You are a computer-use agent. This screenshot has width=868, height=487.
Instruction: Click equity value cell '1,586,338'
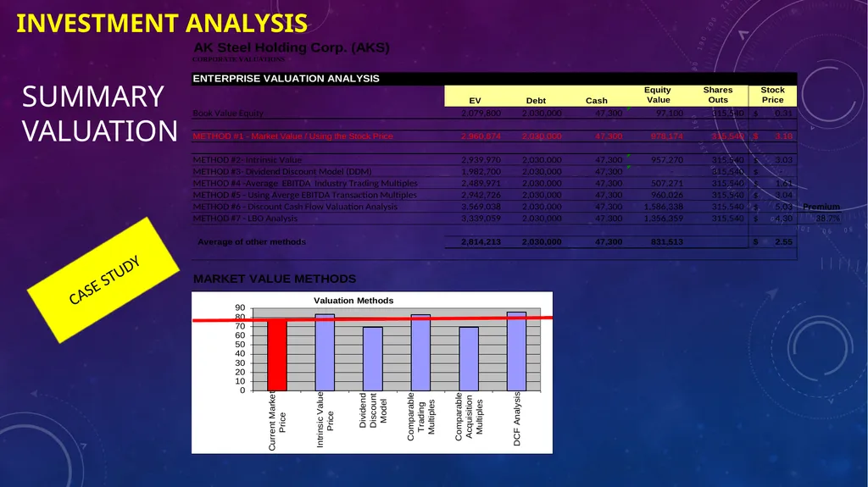[664, 207]
